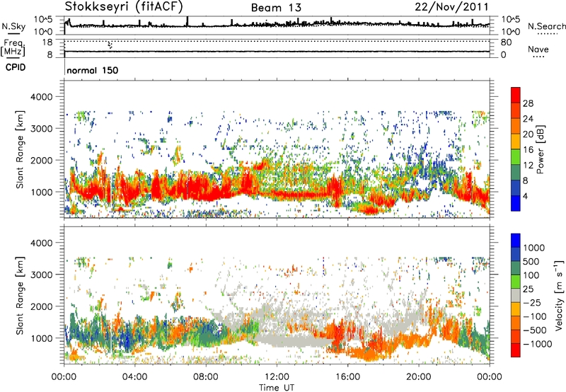Click the '-25' label on Velocity colorbar

point(533,302)
